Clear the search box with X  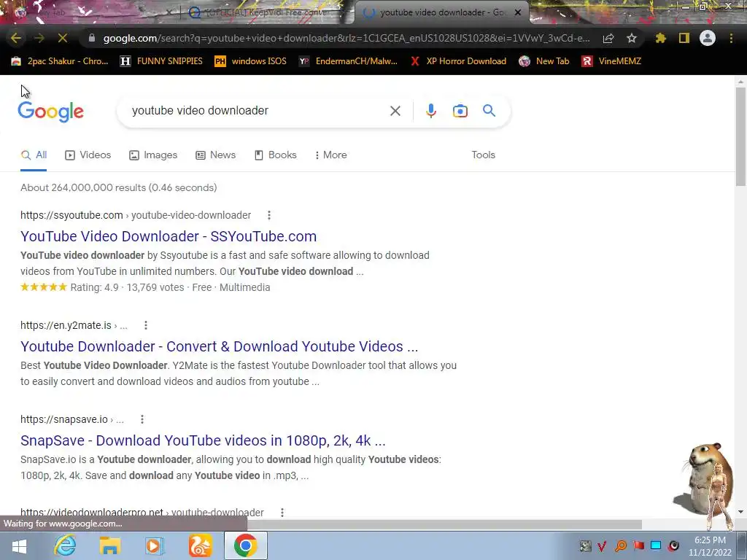coord(395,111)
